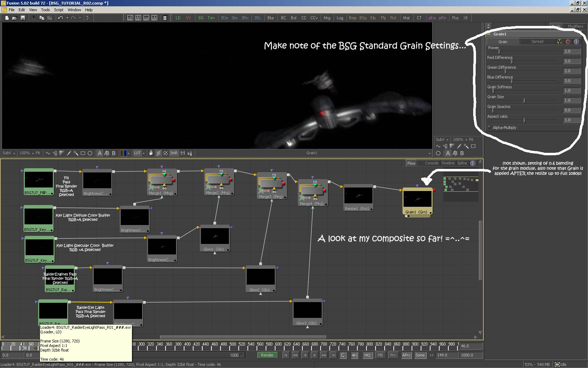Adjust the Aspect ratio slider
Image resolution: width=588 pixels, height=368 pixels.
pos(524,121)
